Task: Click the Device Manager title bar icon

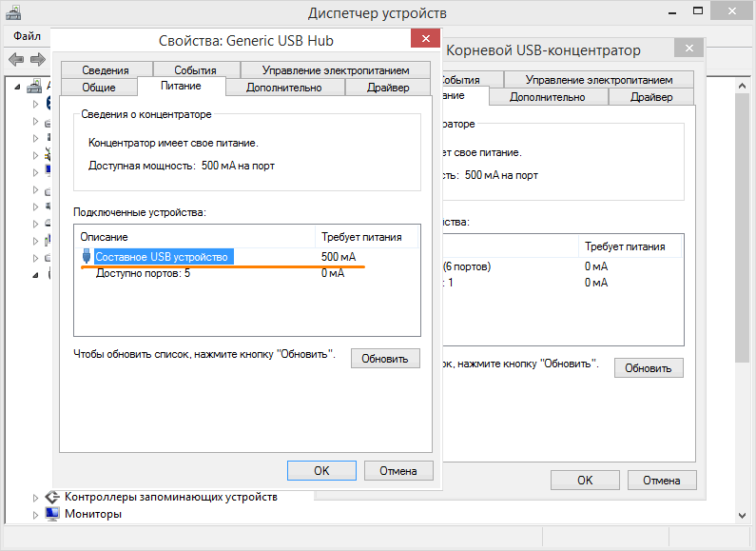Action: pyautogui.click(x=13, y=12)
